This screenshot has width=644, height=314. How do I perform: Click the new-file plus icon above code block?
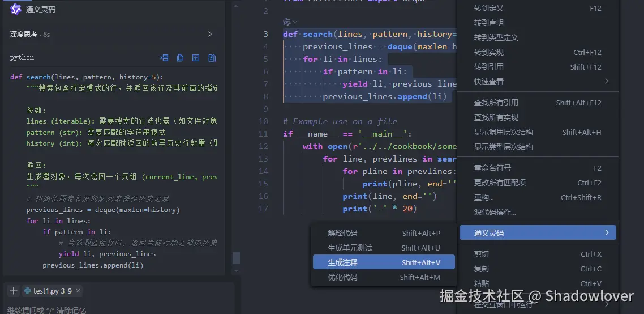pos(196,58)
